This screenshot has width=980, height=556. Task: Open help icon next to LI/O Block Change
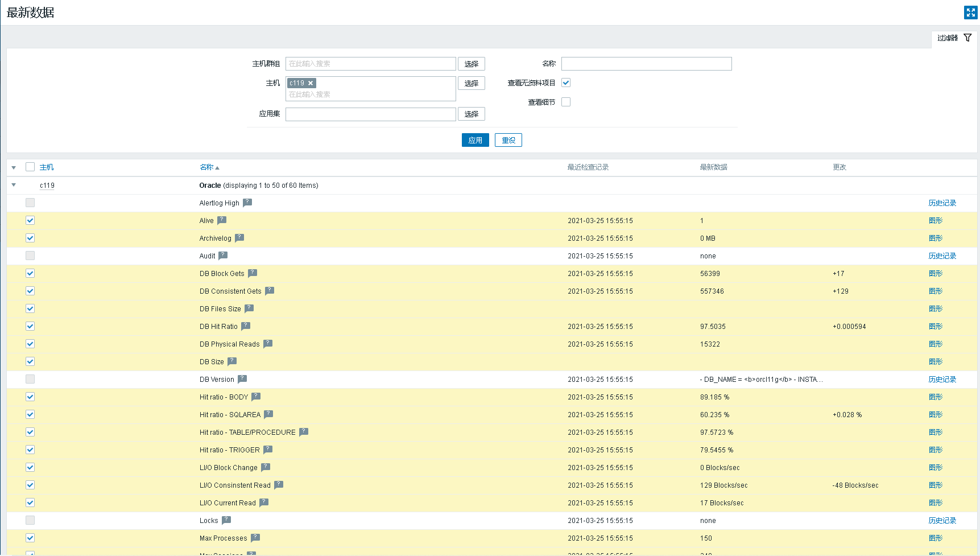[266, 467]
